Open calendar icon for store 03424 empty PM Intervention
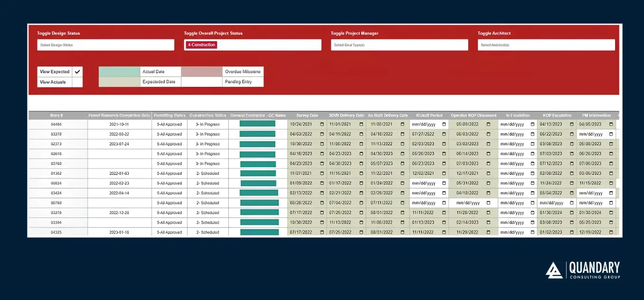 [x=611, y=193]
